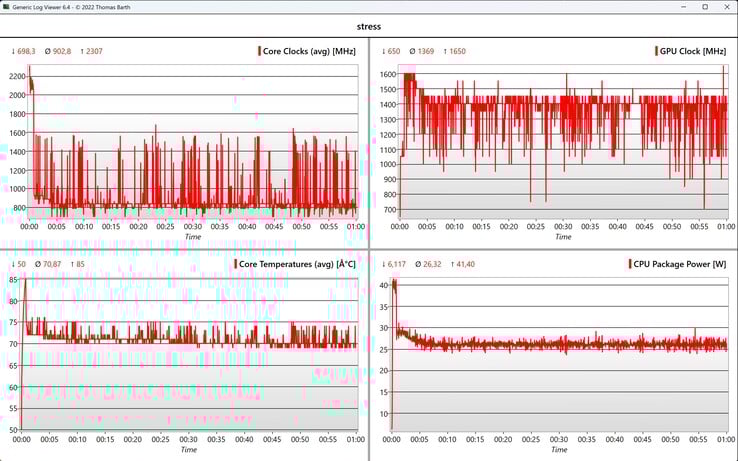The width and height of the screenshot is (738, 461).
Task: Click the Time axis label under Core Temperatures
Action: 189,450
